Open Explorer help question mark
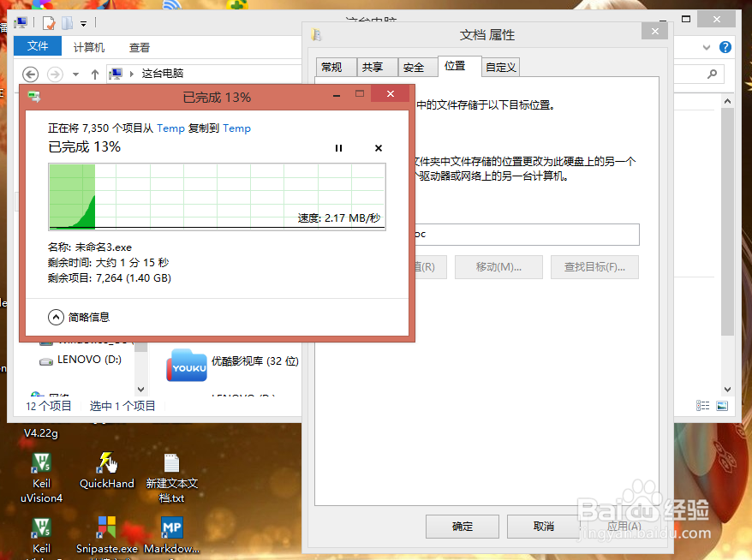The height and width of the screenshot is (560, 752). [x=725, y=47]
